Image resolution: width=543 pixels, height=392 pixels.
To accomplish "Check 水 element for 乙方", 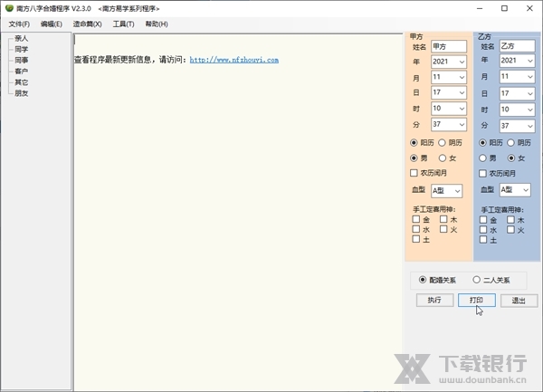I will click(x=483, y=230).
